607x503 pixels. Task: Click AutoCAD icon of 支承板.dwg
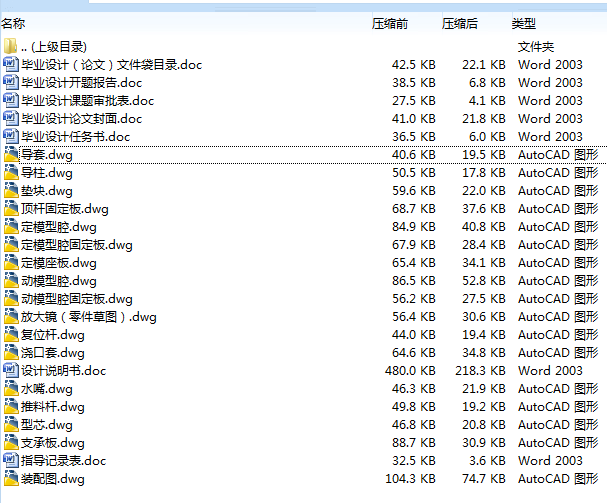click(11, 442)
